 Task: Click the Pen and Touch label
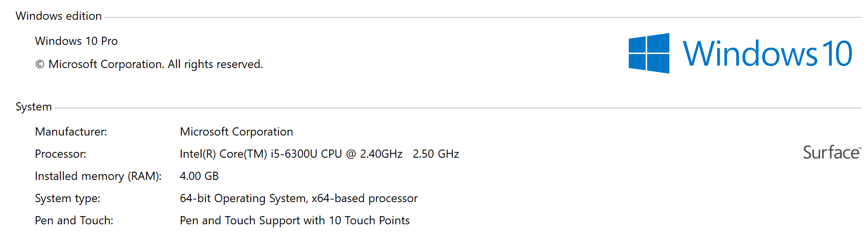point(74,220)
